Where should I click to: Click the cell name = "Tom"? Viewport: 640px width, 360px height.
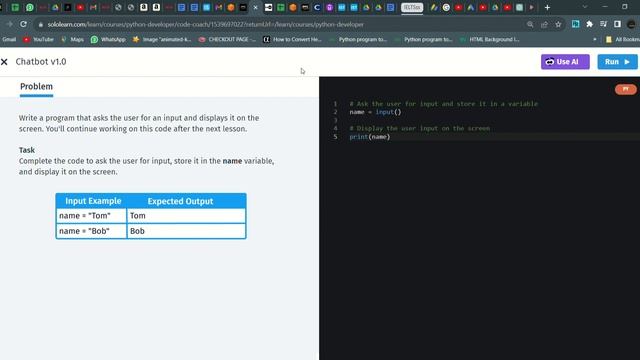[x=91, y=216]
